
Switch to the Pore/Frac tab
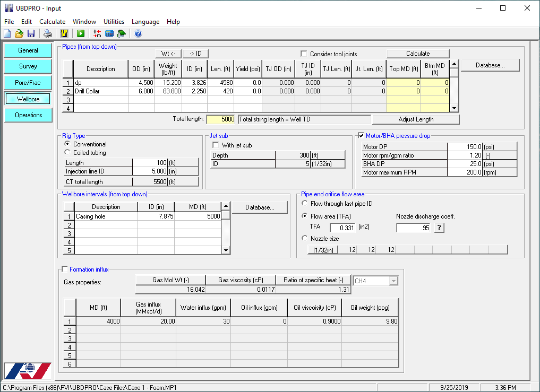(x=28, y=83)
